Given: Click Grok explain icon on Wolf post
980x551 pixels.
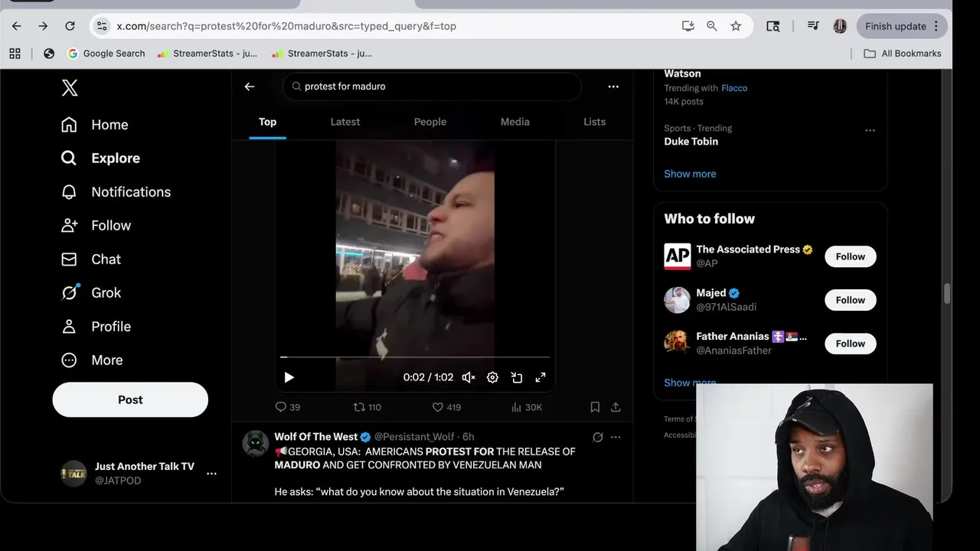Looking at the screenshot, I should click(598, 437).
